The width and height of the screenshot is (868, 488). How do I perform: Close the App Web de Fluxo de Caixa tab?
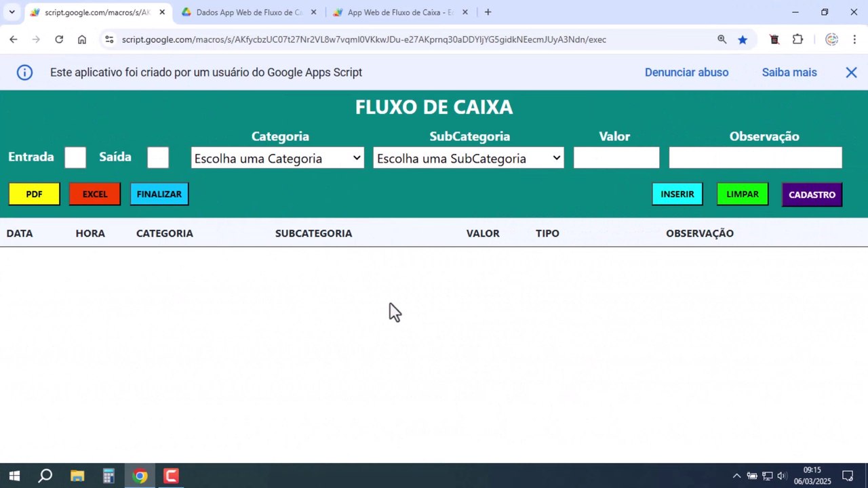pyautogui.click(x=465, y=12)
